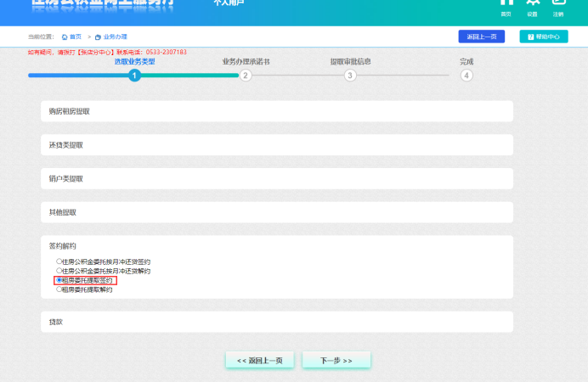Click the 选取业务类型 step label
Image resolution: width=588 pixels, height=382 pixels.
click(134, 61)
